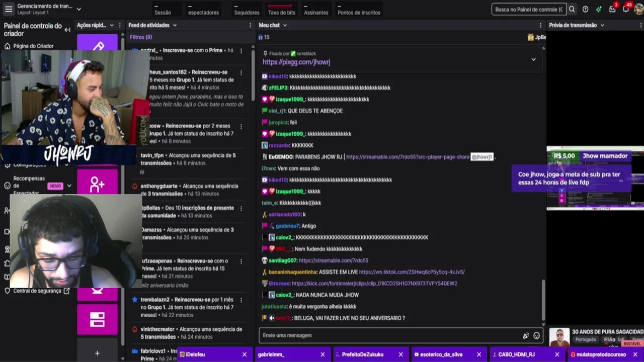644x362 pixels.
Task: Focus the dashboard search field
Action: coord(528,9)
